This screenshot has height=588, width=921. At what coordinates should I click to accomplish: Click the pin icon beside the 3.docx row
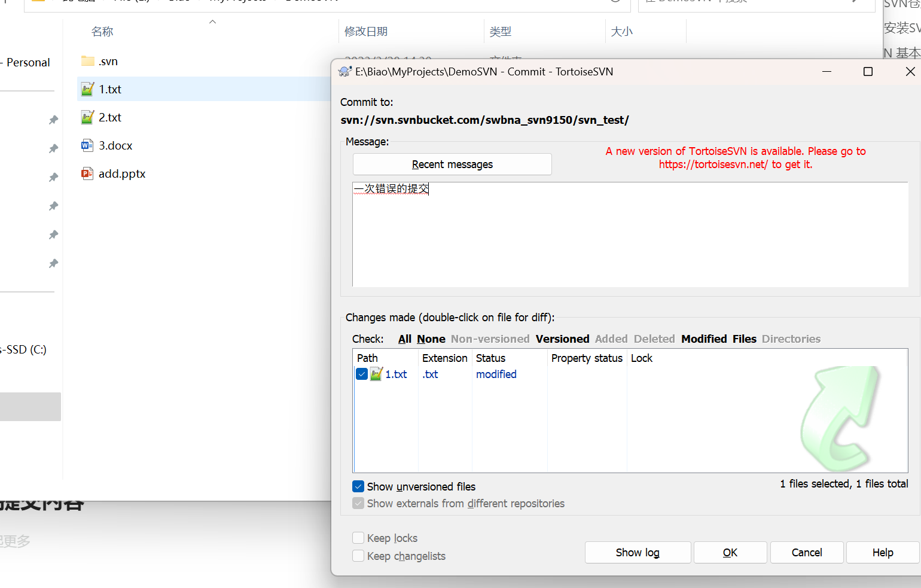pyautogui.click(x=53, y=148)
